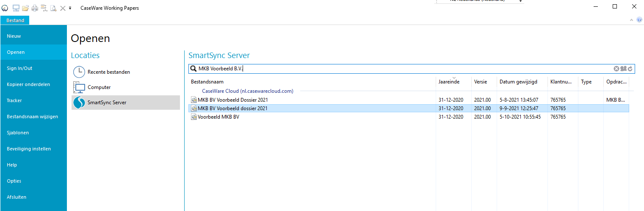Click the printer quick-access icon
Viewport: 644px width, 211px height.
click(x=35, y=8)
